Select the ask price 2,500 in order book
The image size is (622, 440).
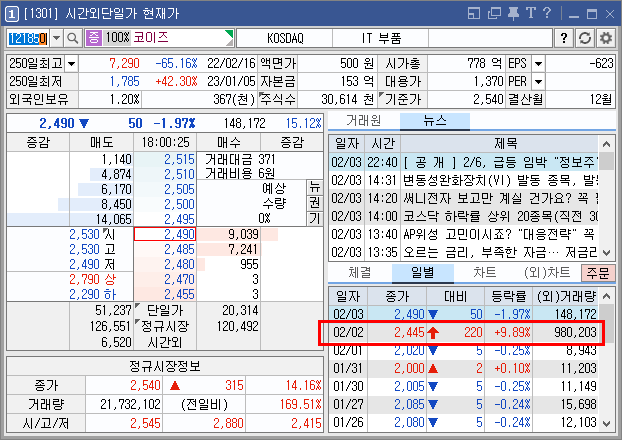[165, 204]
